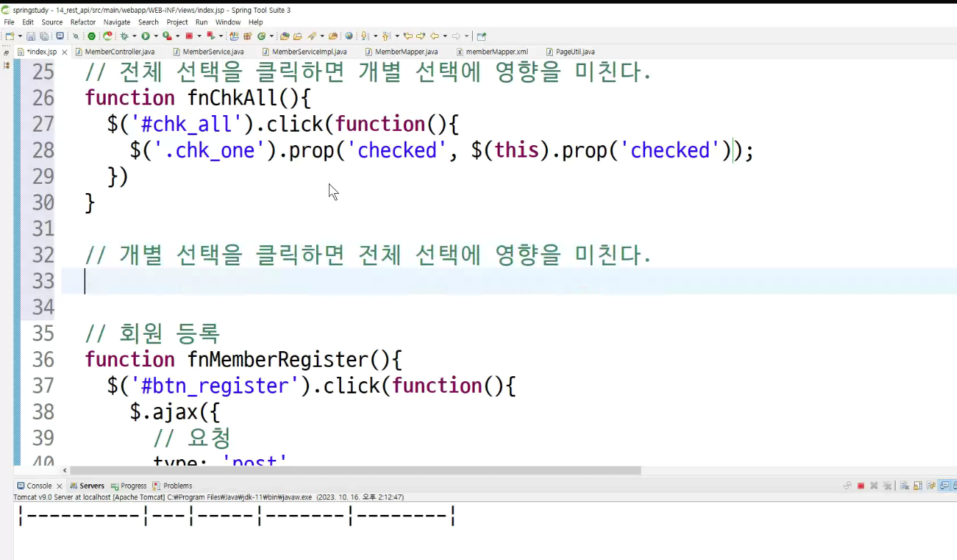Open the Stop dropdown arrow

pyautogui.click(x=199, y=36)
